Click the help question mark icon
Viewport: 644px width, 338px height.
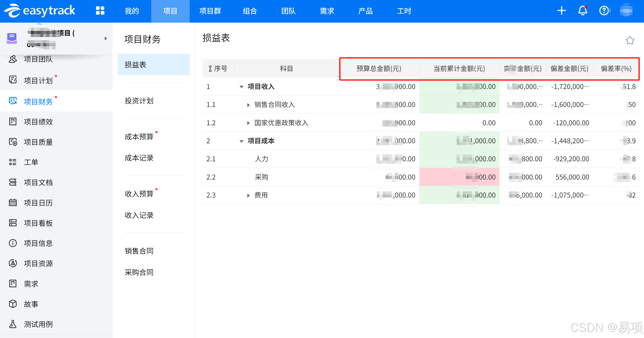tap(604, 11)
